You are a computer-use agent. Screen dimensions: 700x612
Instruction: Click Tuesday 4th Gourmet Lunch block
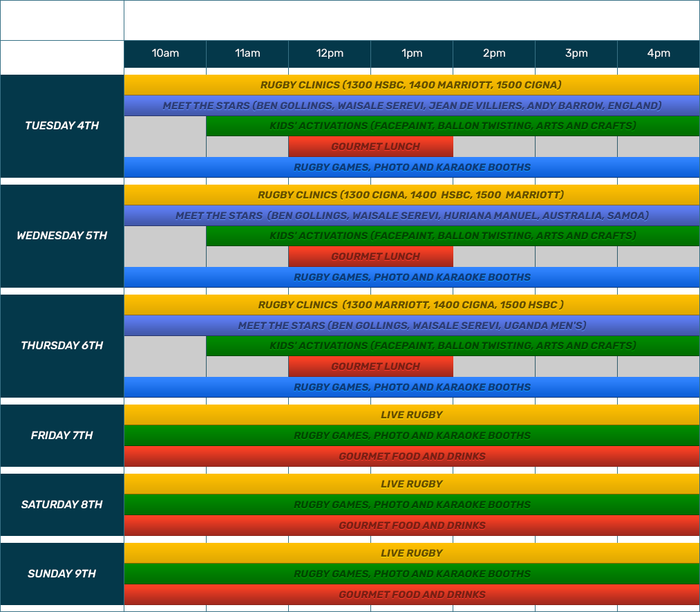(370, 147)
